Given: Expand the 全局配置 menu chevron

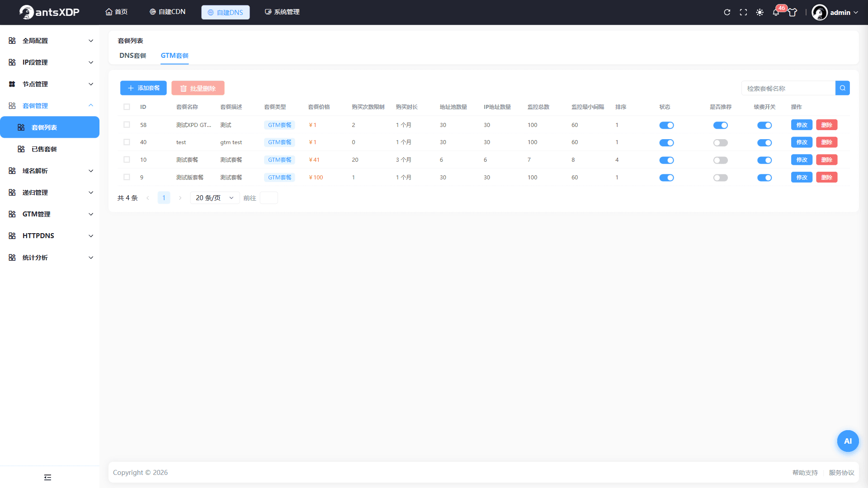Looking at the screenshot, I should (91, 41).
